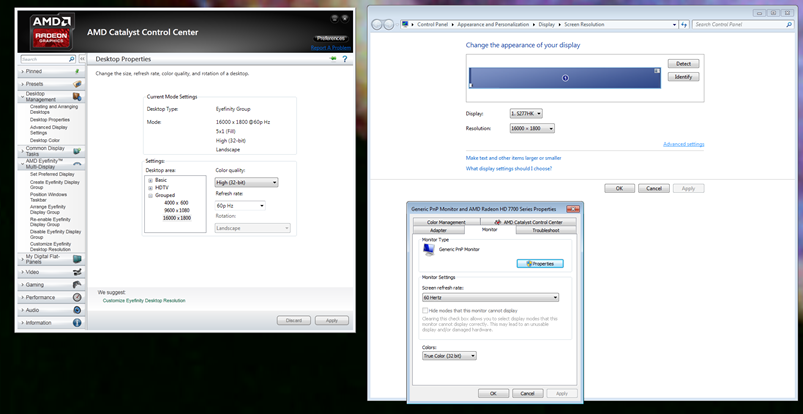Open the address bar history dropdown arrow

point(674,25)
